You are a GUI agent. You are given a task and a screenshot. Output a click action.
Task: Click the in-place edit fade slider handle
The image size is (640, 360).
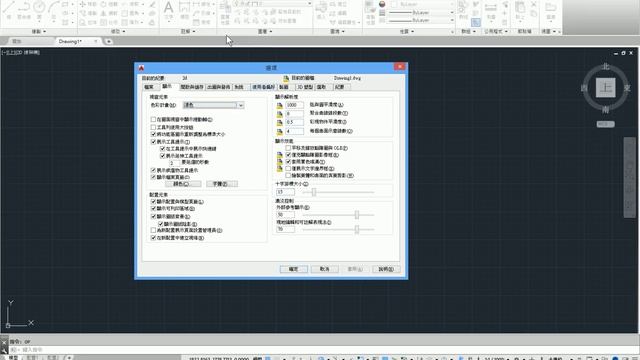357,229
